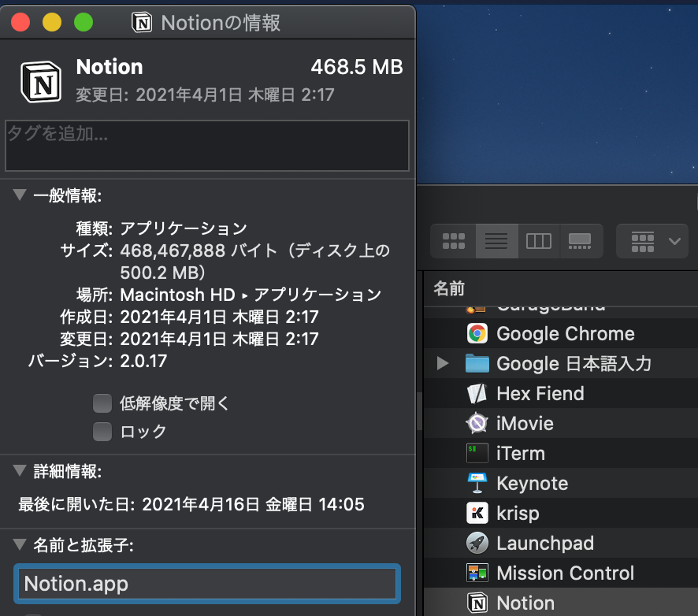Click the 種類 value アプリケーション
This screenshot has width=698, height=616.
coord(184,228)
